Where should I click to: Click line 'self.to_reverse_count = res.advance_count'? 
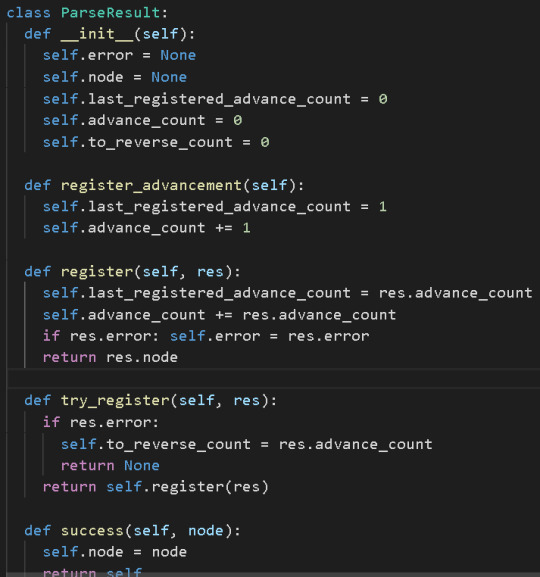[x=247, y=445]
